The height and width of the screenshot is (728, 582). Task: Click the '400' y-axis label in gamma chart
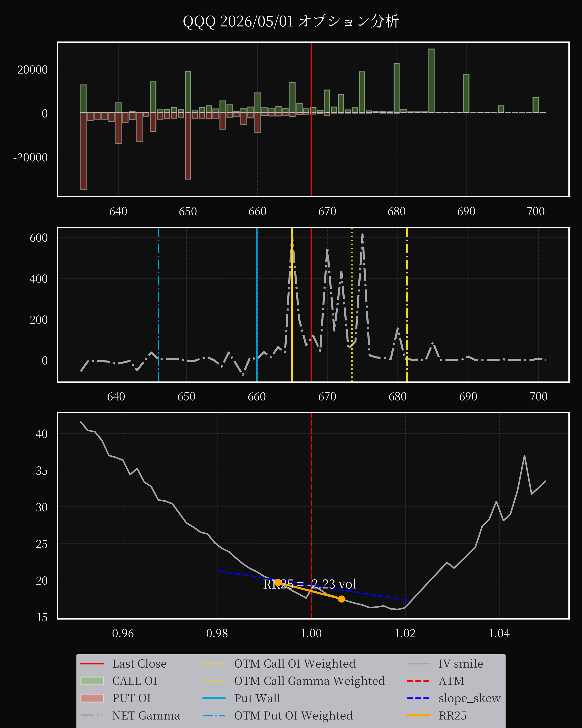tap(39, 279)
